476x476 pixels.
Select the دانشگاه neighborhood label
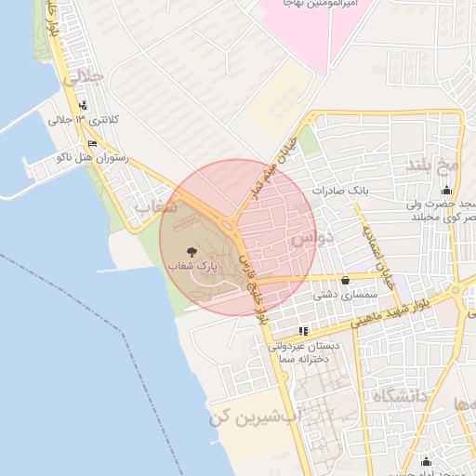(401, 397)
